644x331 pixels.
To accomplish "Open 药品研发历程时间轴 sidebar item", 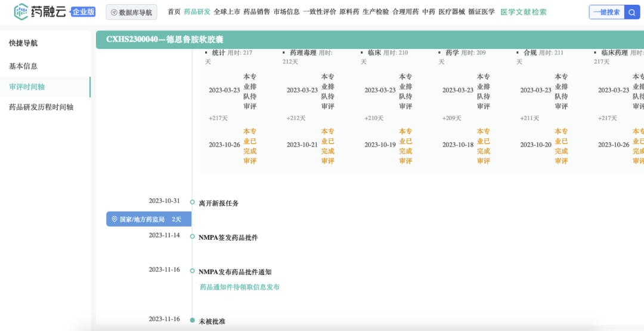I will [41, 107].
